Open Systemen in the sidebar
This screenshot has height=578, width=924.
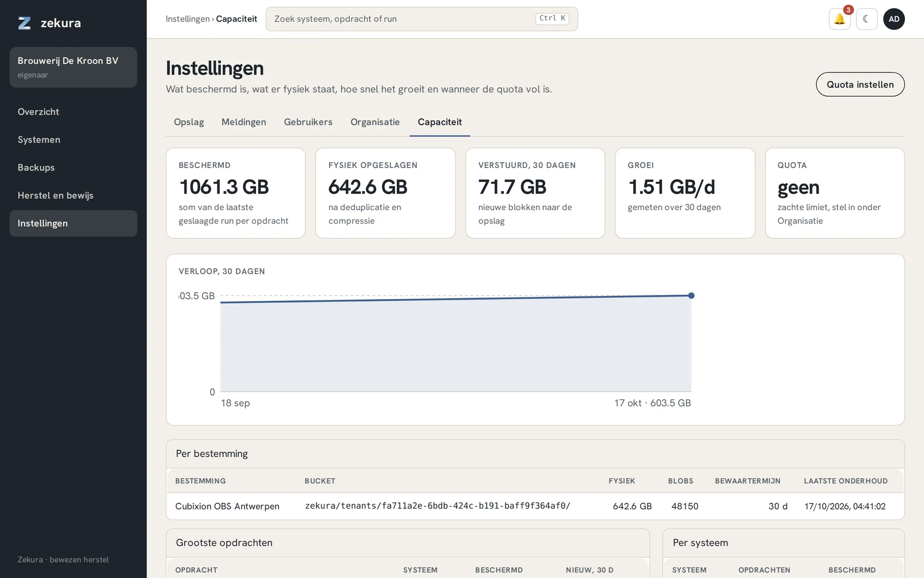pyautogui.click(x=73, y=140)
